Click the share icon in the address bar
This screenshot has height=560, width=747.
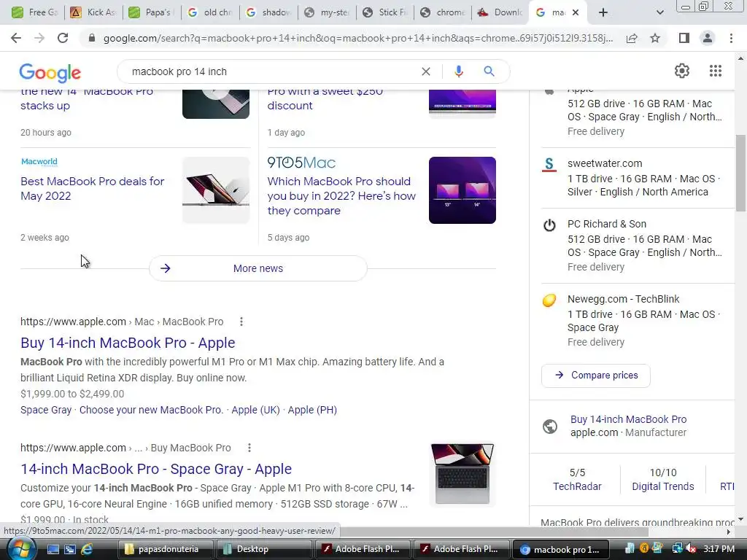coord(632,38)
